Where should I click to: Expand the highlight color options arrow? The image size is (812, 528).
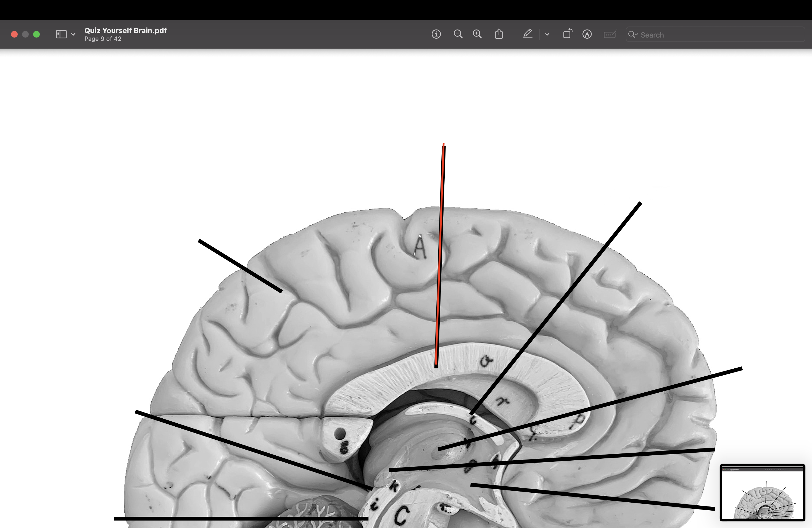click(x=547, y=35)
